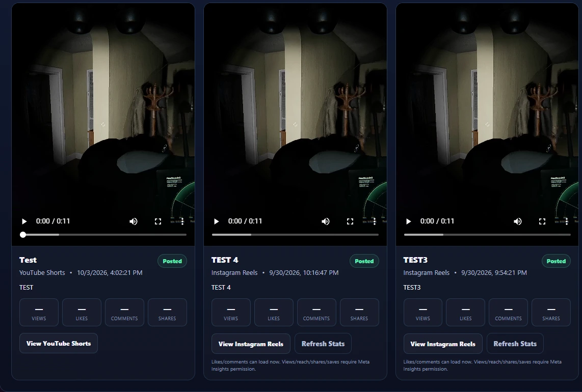Click the "TEST3" bold card title
The width and height of the screenshot is (582, 392).
click(x=415, y=260)
